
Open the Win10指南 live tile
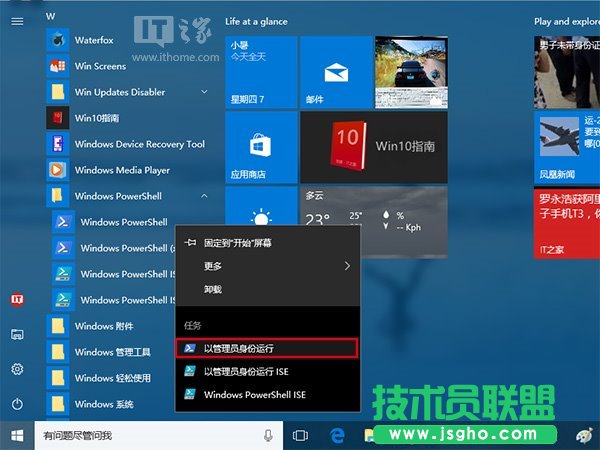click(374, 147)
